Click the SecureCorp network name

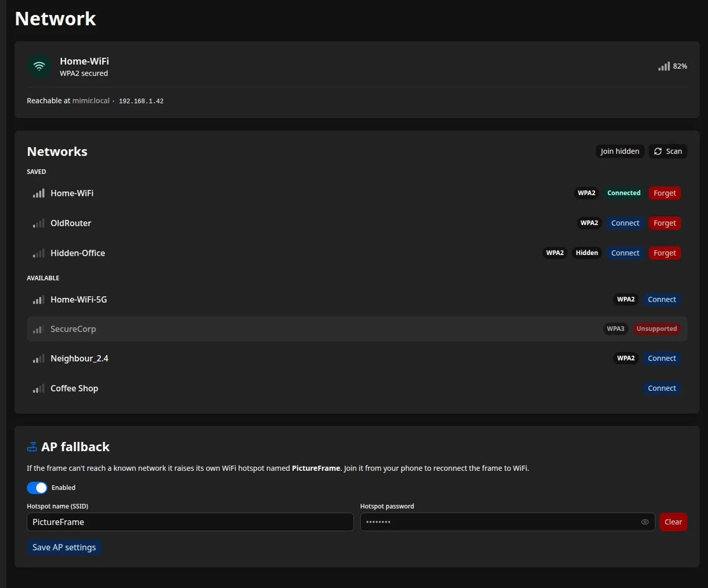point(73,329)
